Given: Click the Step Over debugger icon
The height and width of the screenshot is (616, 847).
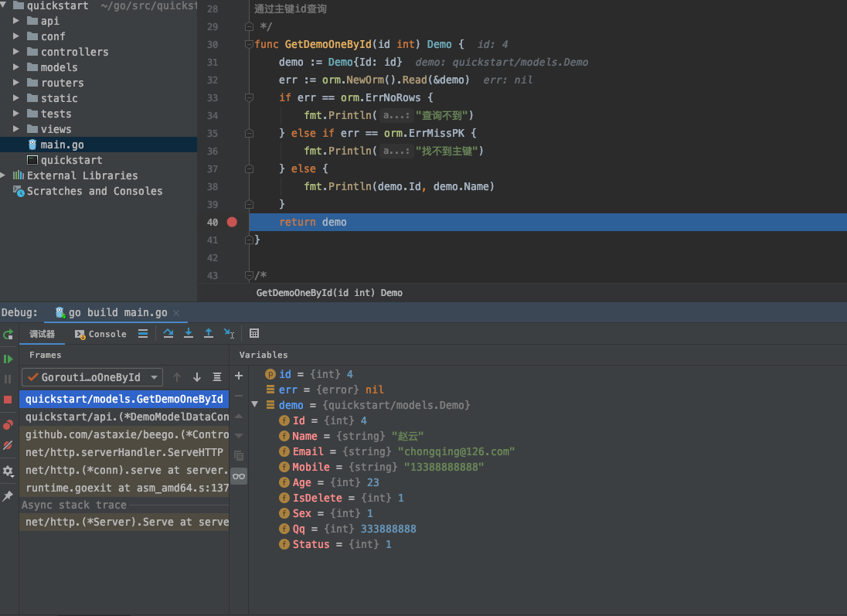Looking at the screenshot, I should tap(168, 333).
